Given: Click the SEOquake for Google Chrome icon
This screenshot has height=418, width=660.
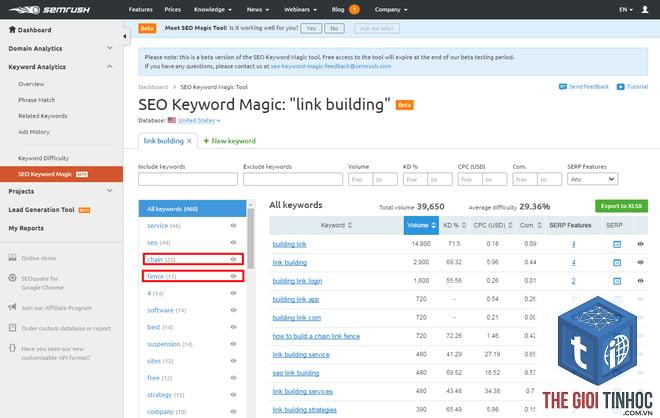Looking at the screenshot, I should [x=13, y=278].
